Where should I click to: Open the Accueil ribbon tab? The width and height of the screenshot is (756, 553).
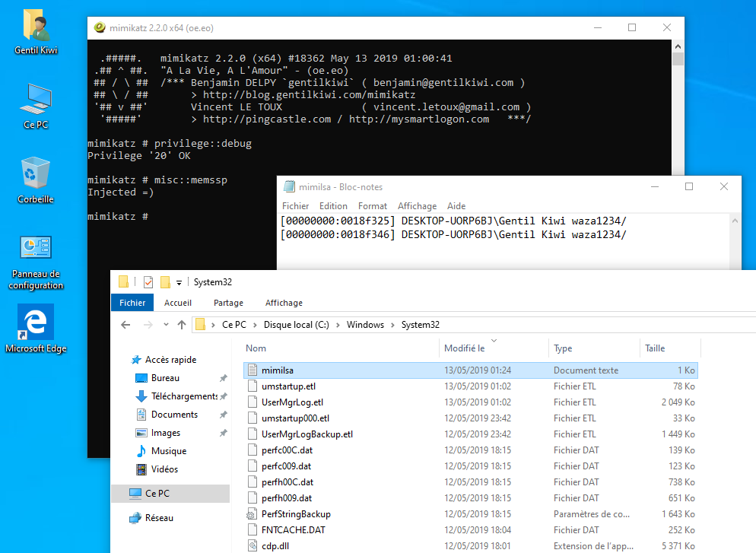coord(178,303)
